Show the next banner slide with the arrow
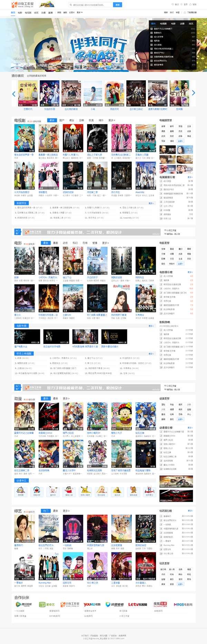The height and width of the screenshot is (644, 207). [x=145, y=66]
